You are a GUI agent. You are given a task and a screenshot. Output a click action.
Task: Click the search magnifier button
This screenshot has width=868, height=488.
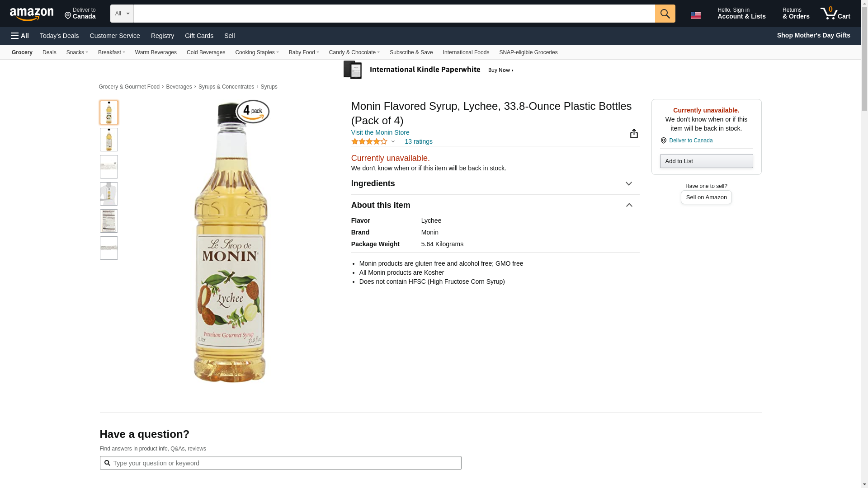point(665,14)
